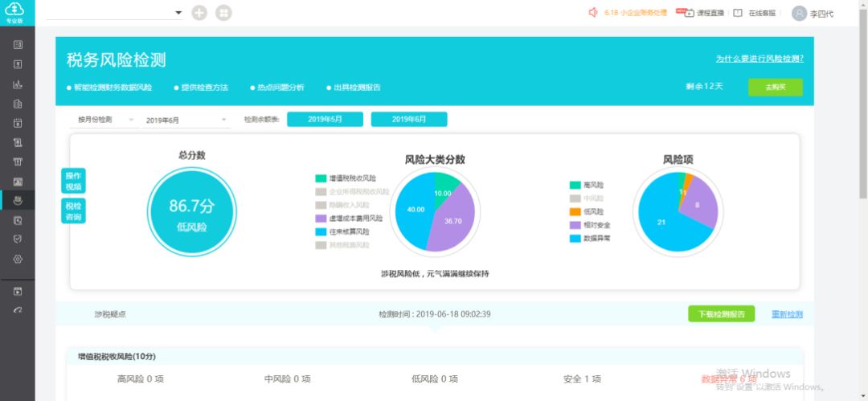Expand the company selector arrow at top
Image resolution: width=868 pixels, height=401 pixels.
[x=178, y=12]
